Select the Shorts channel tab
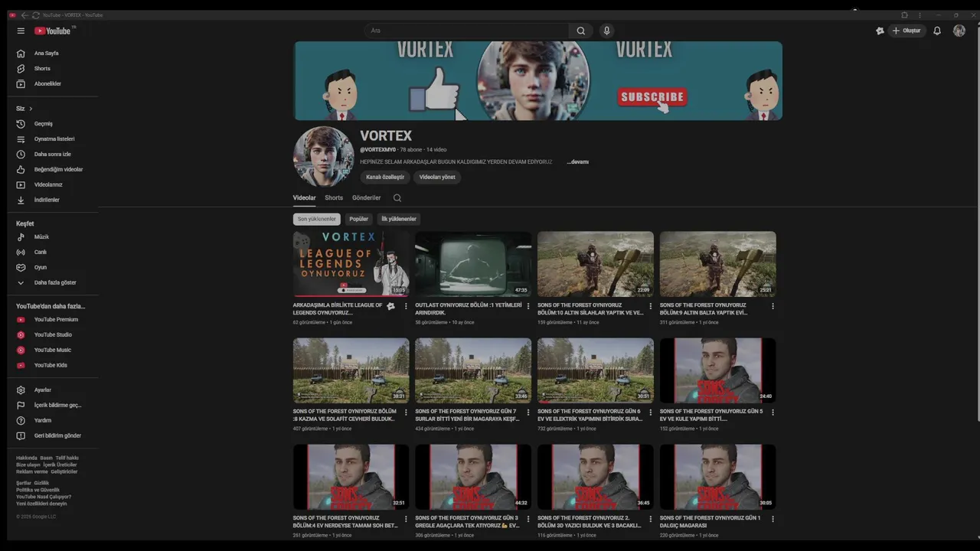Image resolution: width=980 pixels, height=551 pixels. 334,198
